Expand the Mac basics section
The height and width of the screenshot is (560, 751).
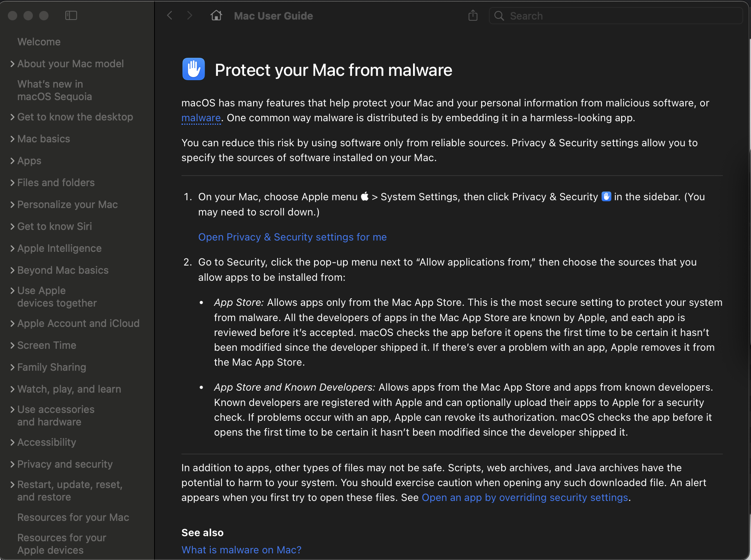[13, 139]
